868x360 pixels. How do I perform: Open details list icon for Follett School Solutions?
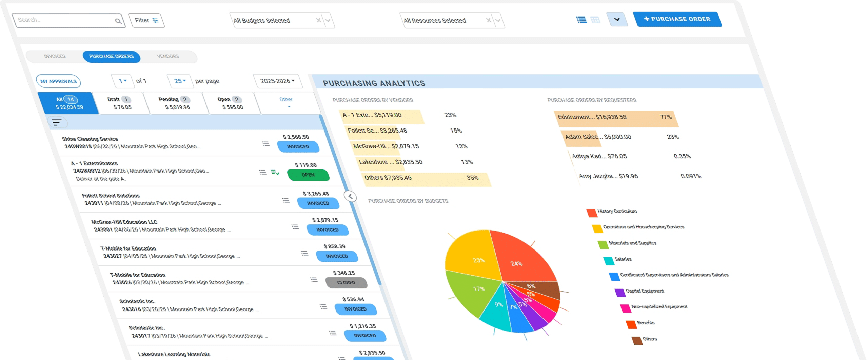(x=286, y=200)
